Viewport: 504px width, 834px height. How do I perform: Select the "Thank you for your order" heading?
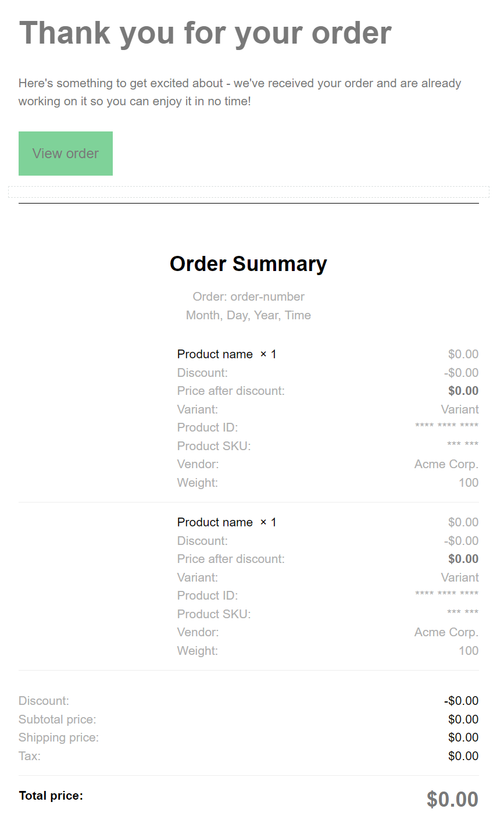[x=205, y=33]
